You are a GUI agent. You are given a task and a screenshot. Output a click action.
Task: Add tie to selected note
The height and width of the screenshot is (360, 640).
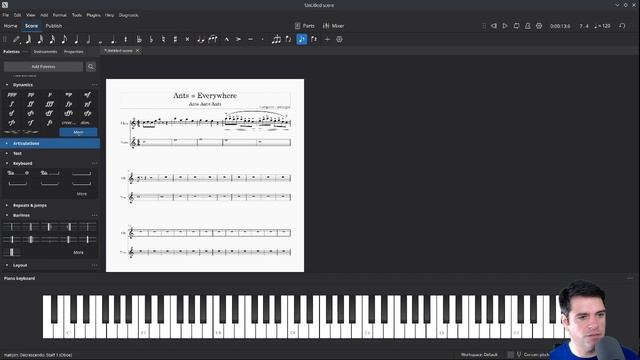[x=200, y=40]
